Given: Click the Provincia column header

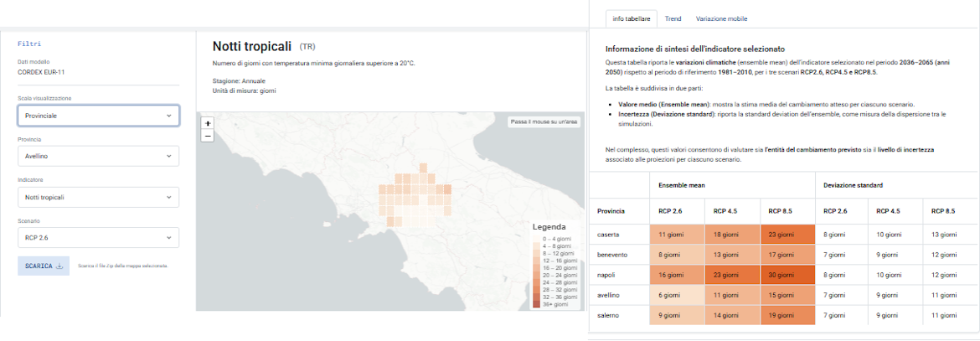Looking at the screenshot, I should click(611, 210).
